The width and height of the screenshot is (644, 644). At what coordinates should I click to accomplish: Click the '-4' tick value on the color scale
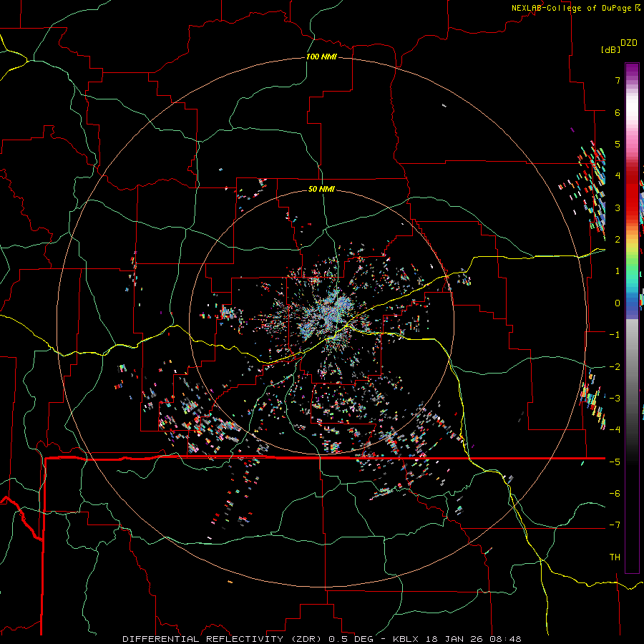(x=615, y=430)
